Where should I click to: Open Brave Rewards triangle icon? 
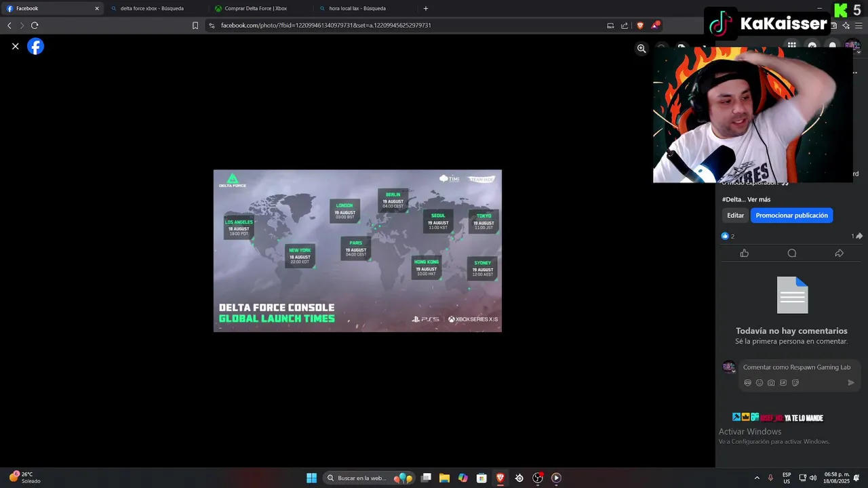[x=656, y=26]
